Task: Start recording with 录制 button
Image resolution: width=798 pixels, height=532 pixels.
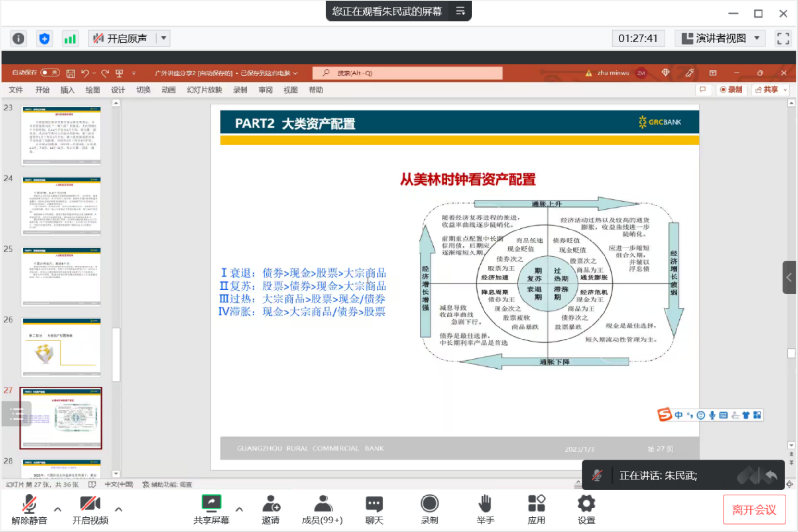Action: pyautogui.click(x=429, y=509)
